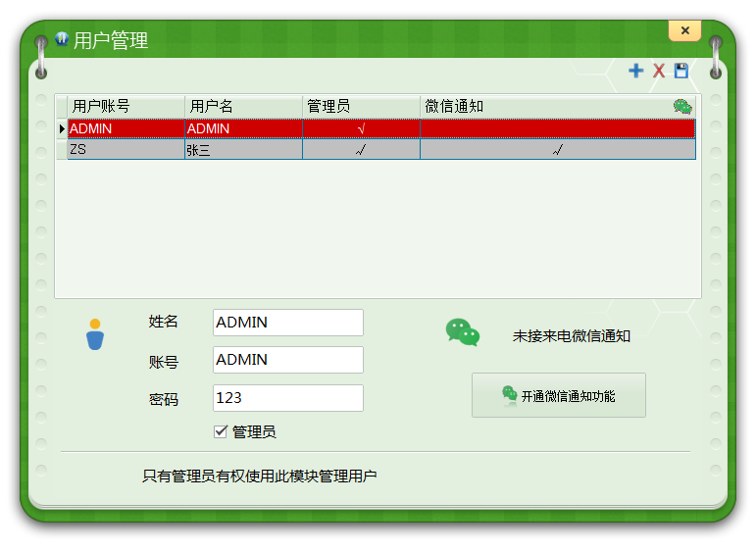The height and width of the screenshot is (552, 756).
Task: Select the 张三 user name cell
Action: 243,150
